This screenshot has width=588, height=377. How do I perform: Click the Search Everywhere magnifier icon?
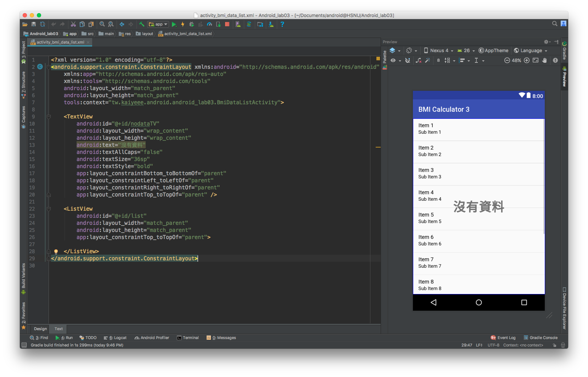(x=555, y=24)
